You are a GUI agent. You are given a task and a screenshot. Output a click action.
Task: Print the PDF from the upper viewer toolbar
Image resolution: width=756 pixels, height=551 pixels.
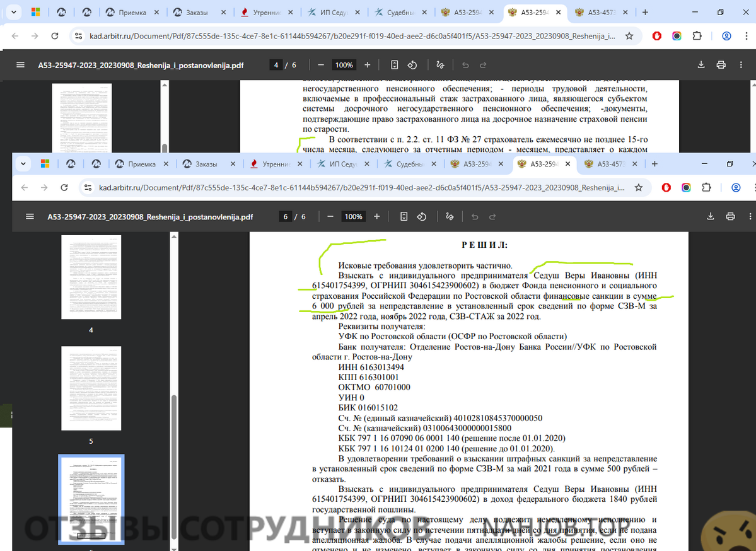click(721, 65)
